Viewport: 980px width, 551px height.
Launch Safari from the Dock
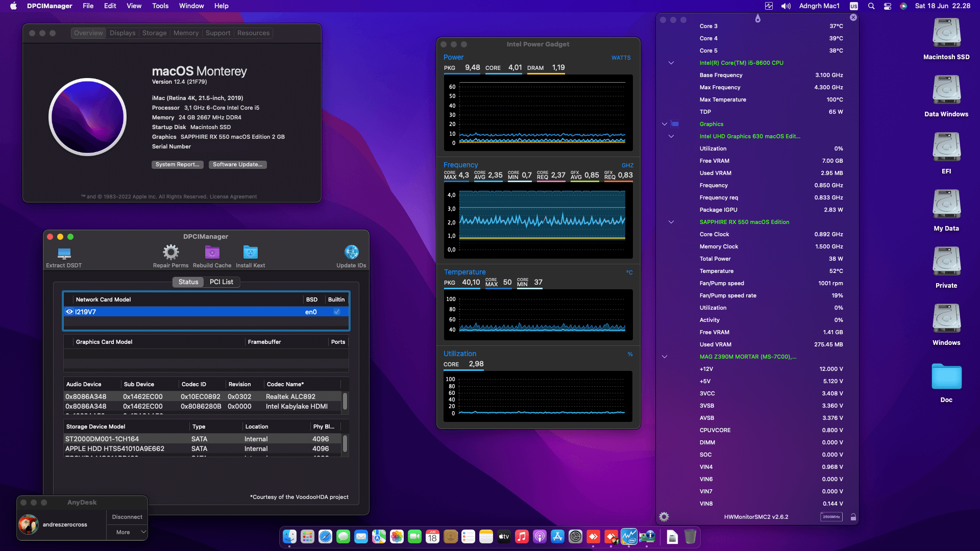(x=325, y=537)
